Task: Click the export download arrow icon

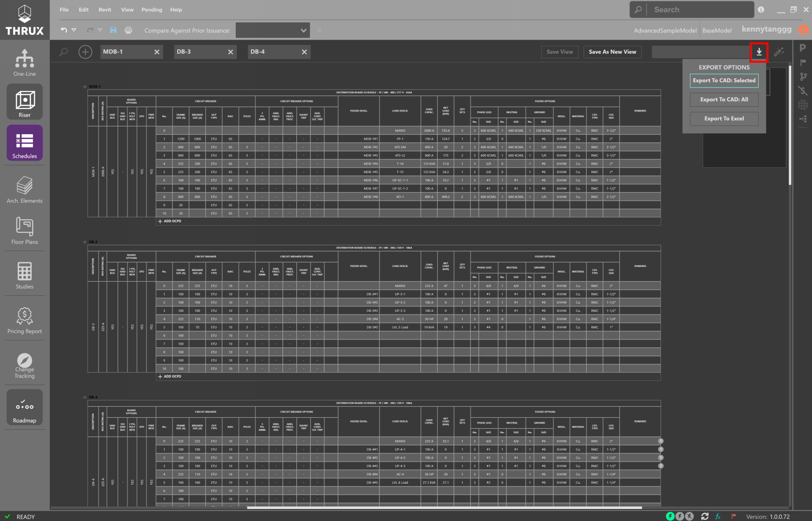Action: point(759,52)
